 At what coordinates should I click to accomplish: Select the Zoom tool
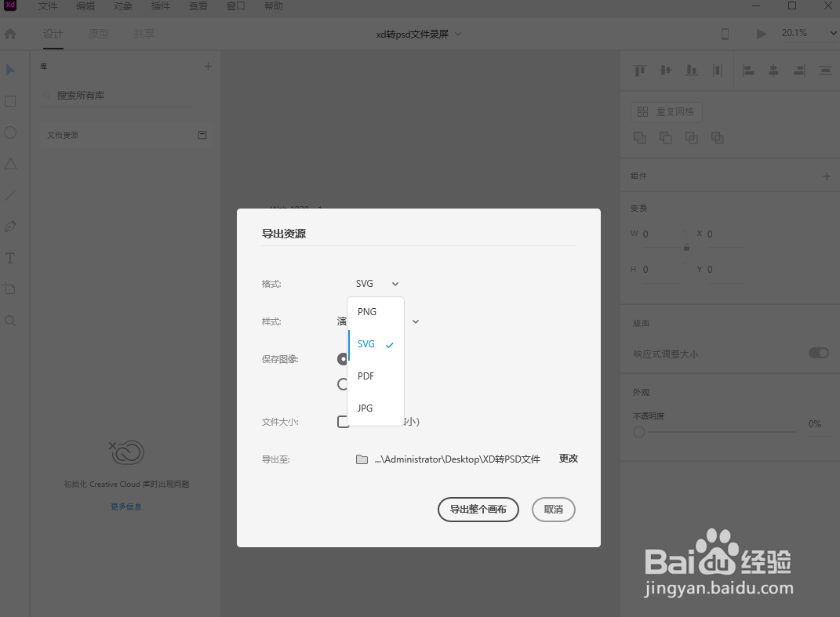pos(10,320)
